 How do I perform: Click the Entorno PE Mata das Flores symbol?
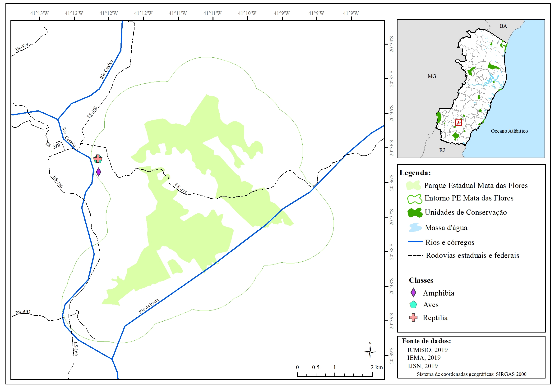(x=414, y=199)
